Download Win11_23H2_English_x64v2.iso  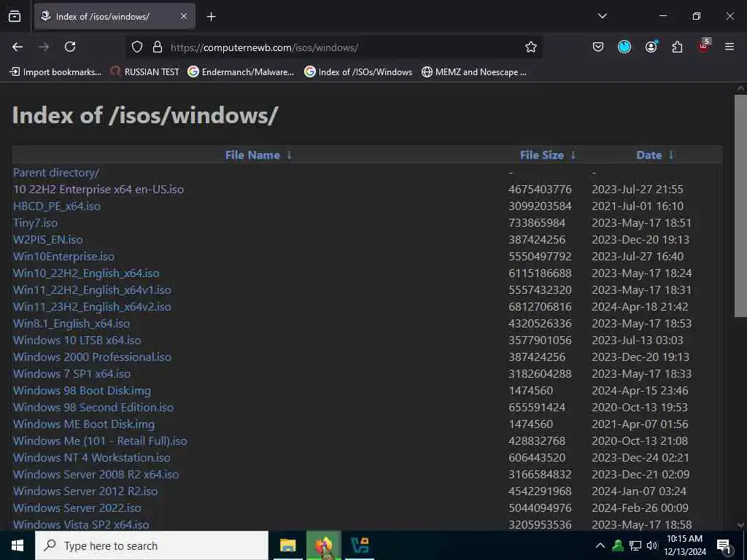(x=92, y=307)
